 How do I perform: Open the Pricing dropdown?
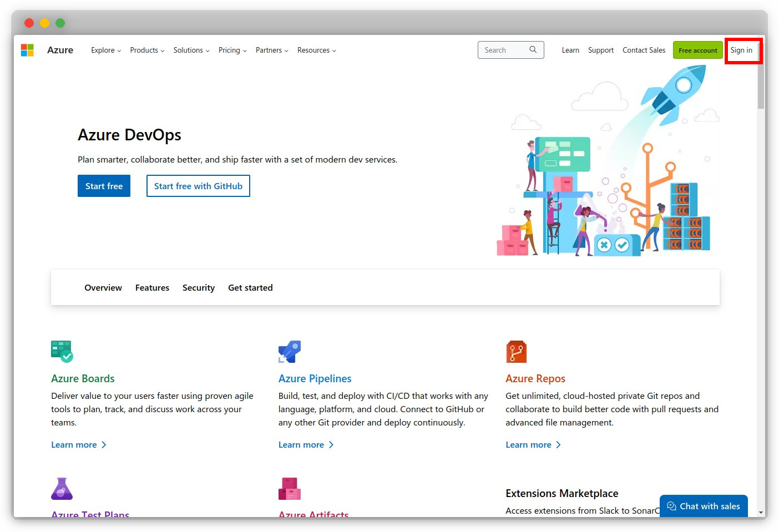(232, 50)
